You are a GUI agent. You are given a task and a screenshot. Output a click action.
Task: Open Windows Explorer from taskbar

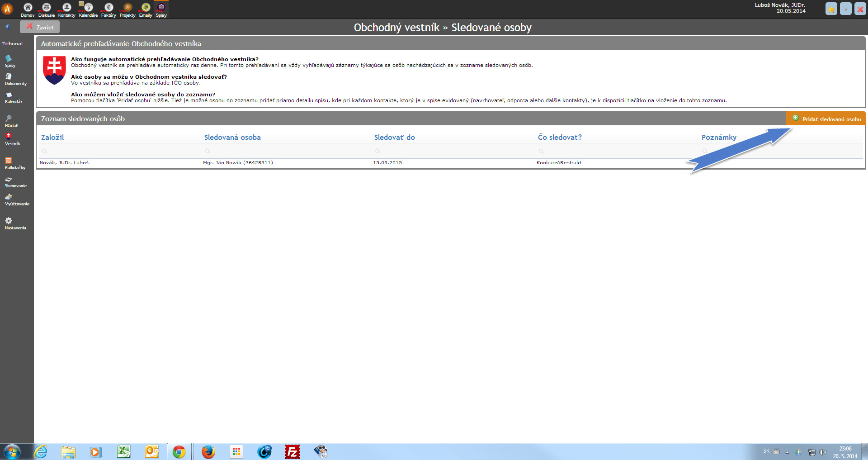[x=68, y=451]
